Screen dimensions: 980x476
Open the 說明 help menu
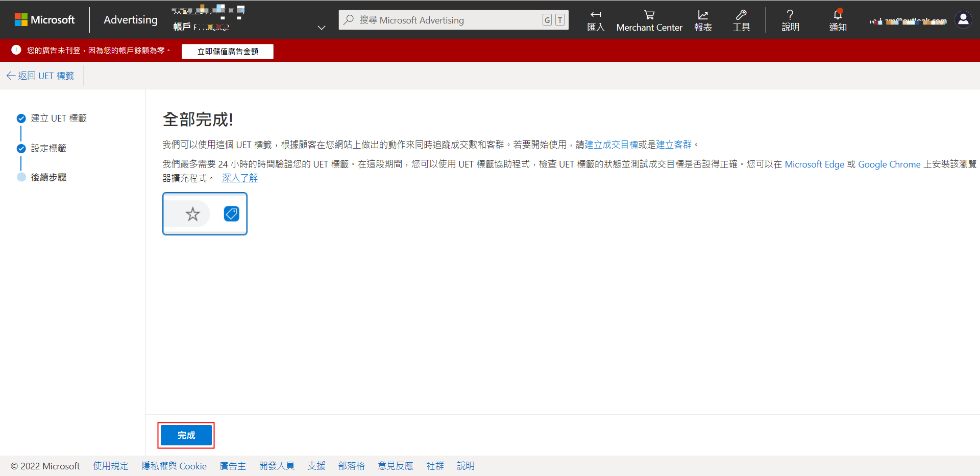click(790, 20)
